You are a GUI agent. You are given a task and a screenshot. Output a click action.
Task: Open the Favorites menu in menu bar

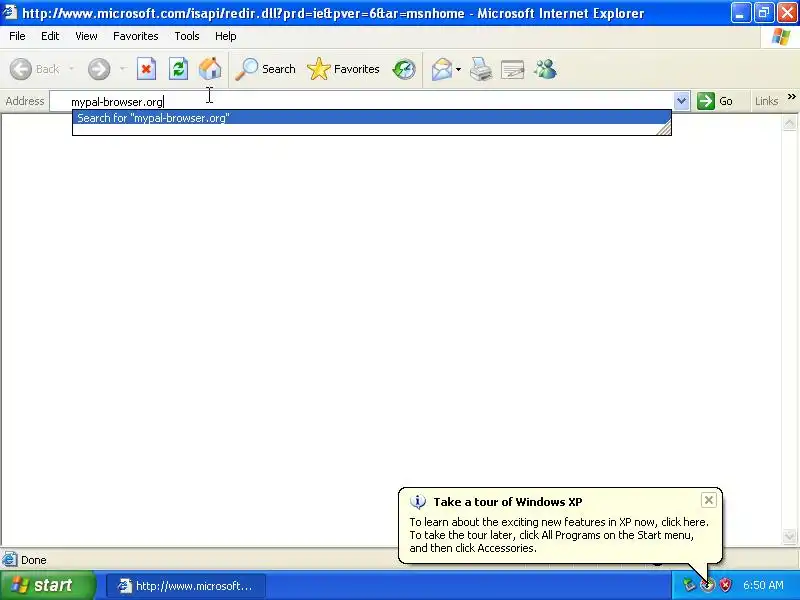pyautogui.click(x=136, y=36)
